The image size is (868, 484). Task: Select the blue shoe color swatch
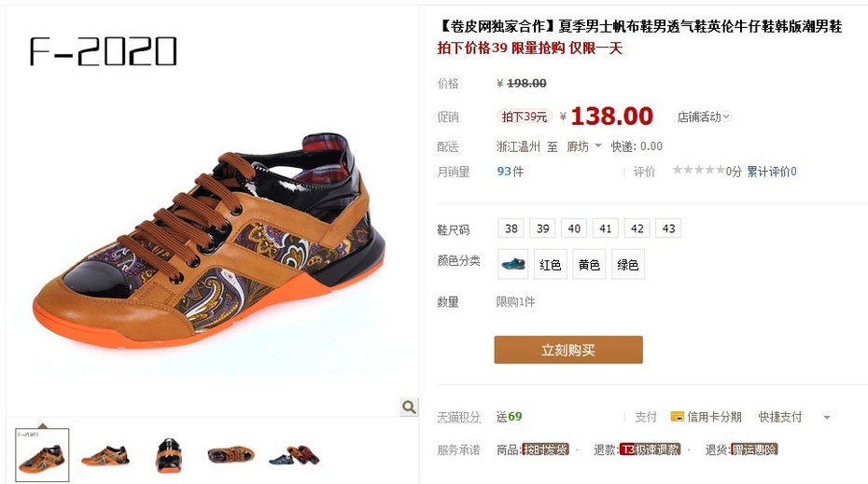pos(513,264)
